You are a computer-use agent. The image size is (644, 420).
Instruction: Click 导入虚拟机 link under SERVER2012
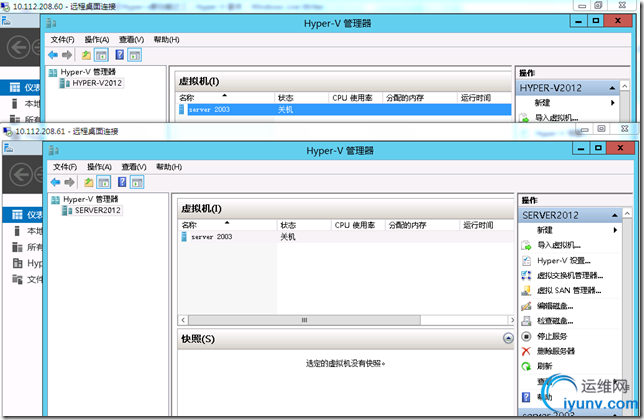tap(559, 246)
